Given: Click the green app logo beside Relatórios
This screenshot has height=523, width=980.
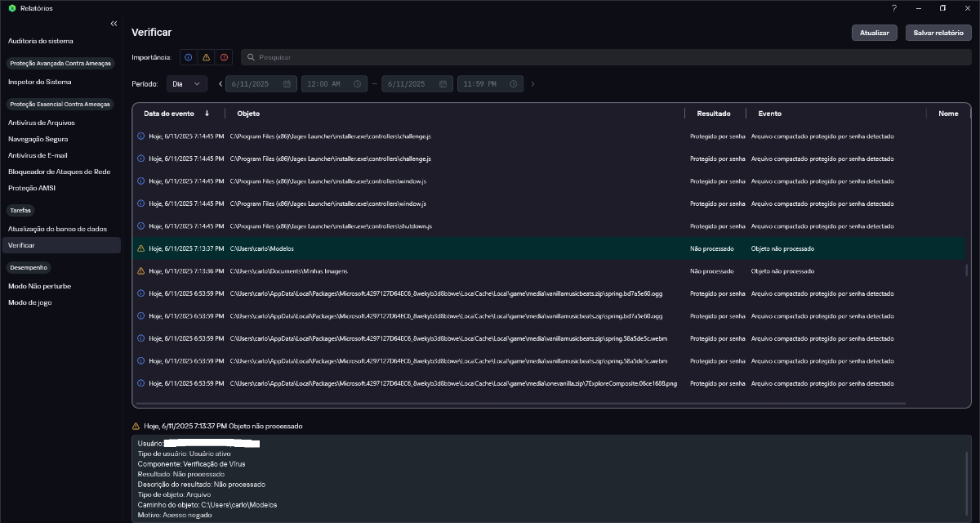Looking at the screenshot, I should 12,8.
